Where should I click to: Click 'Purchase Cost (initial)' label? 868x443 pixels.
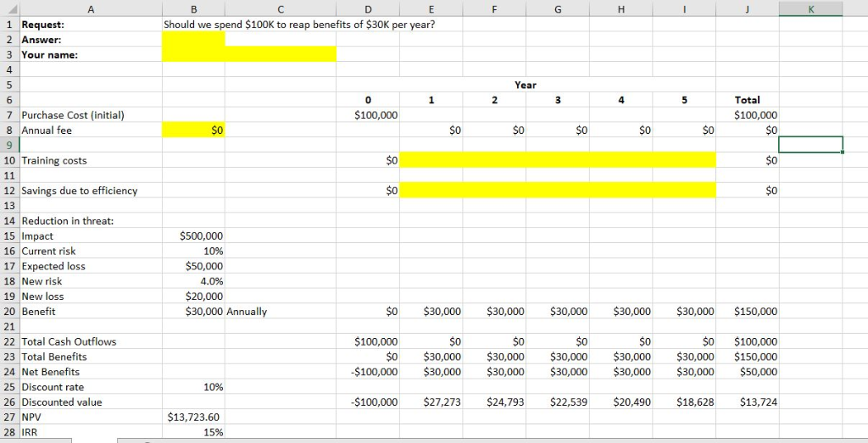73,115
